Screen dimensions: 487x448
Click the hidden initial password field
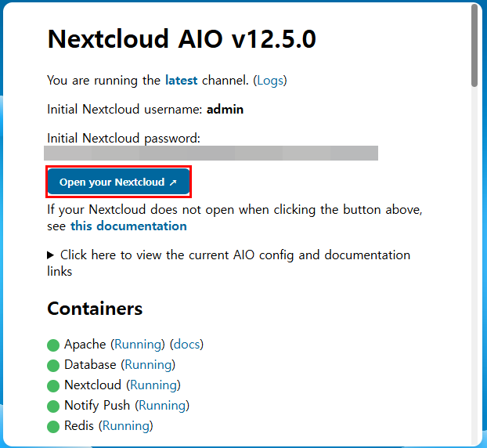(211, 153)
